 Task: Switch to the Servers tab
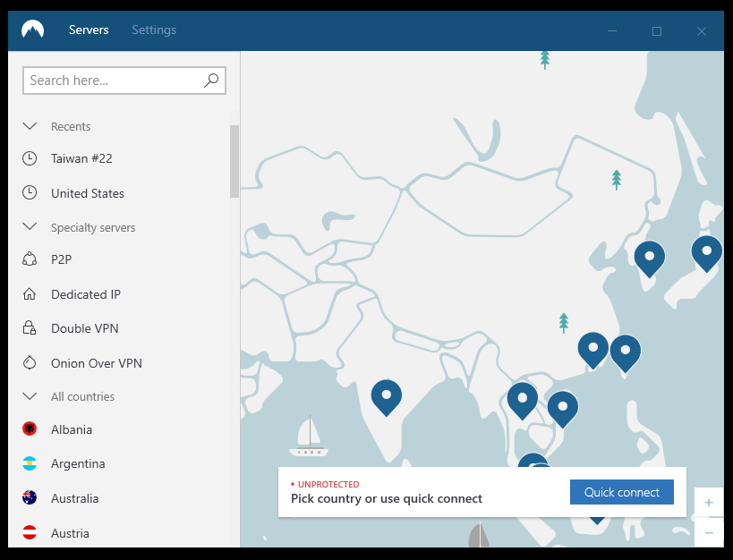point(89,30)
